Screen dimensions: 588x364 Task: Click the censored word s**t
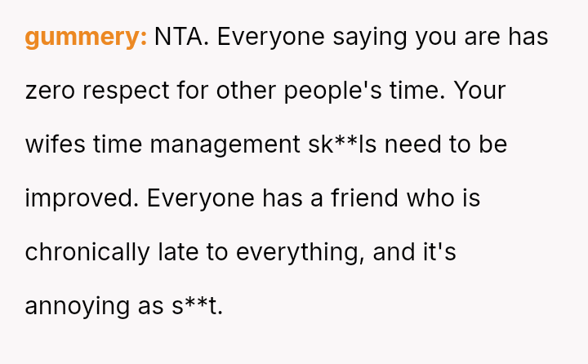tap(196, 306)
